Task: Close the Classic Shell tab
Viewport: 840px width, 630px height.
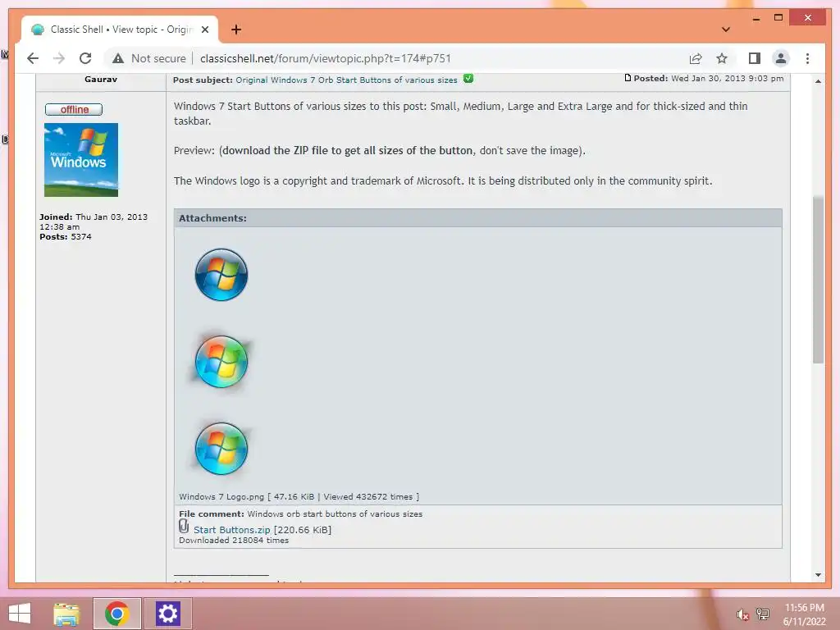Action: 204,30
